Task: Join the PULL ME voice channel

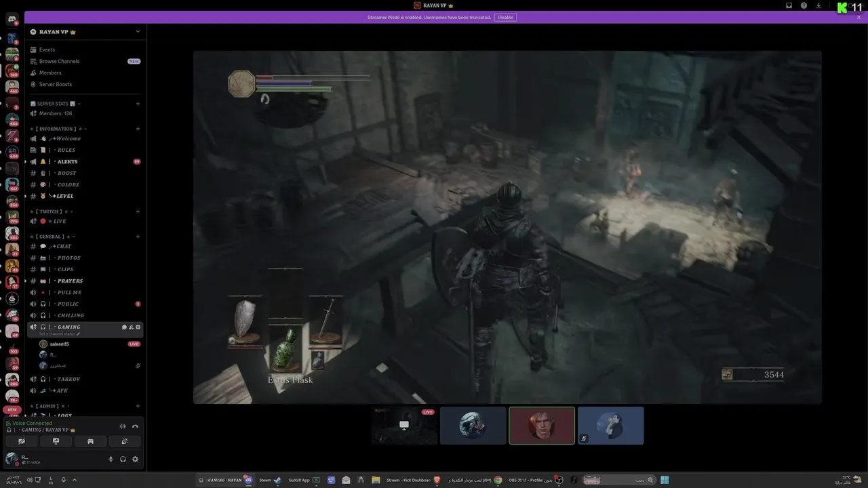Action: (x=85, y=292)
